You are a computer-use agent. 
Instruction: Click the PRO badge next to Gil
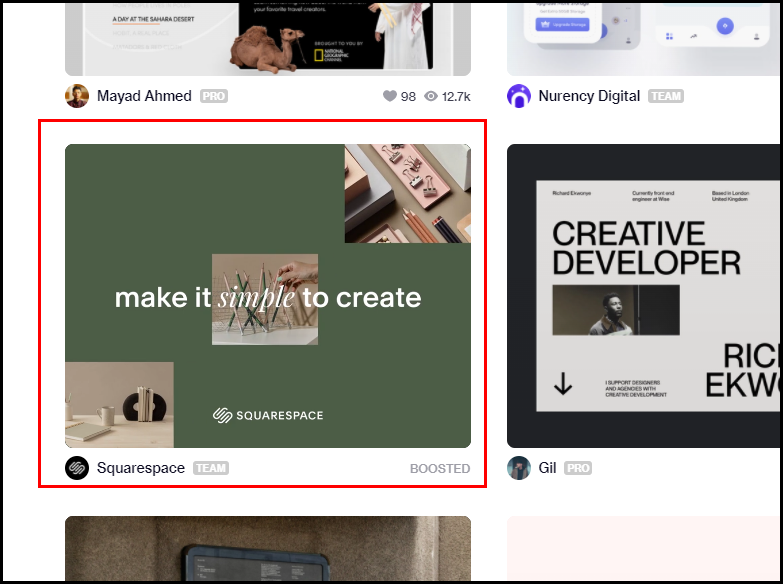click(578, 468)
